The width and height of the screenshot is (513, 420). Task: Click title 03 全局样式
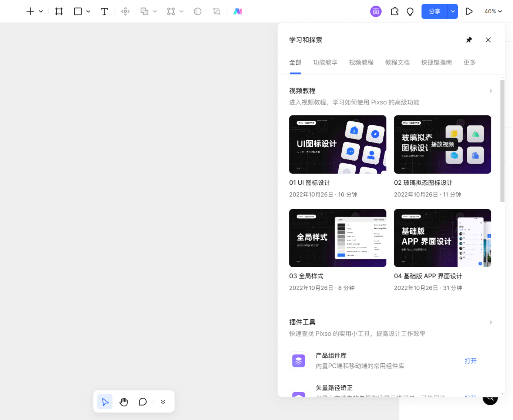[x=306, y=276]
